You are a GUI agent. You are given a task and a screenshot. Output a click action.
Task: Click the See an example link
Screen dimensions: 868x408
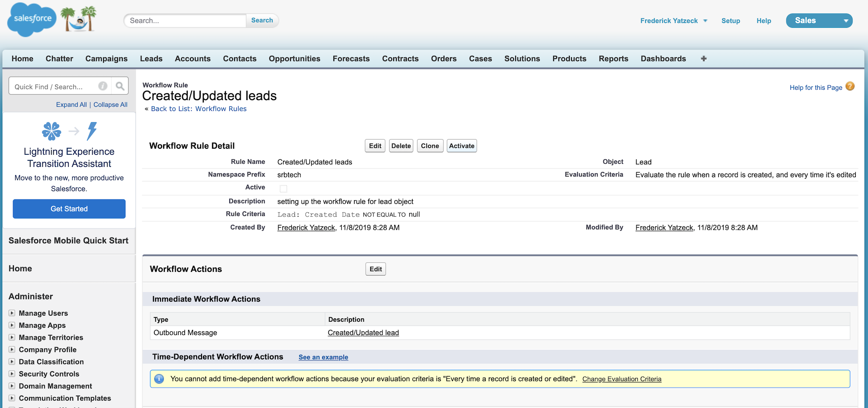coord(323,357)
